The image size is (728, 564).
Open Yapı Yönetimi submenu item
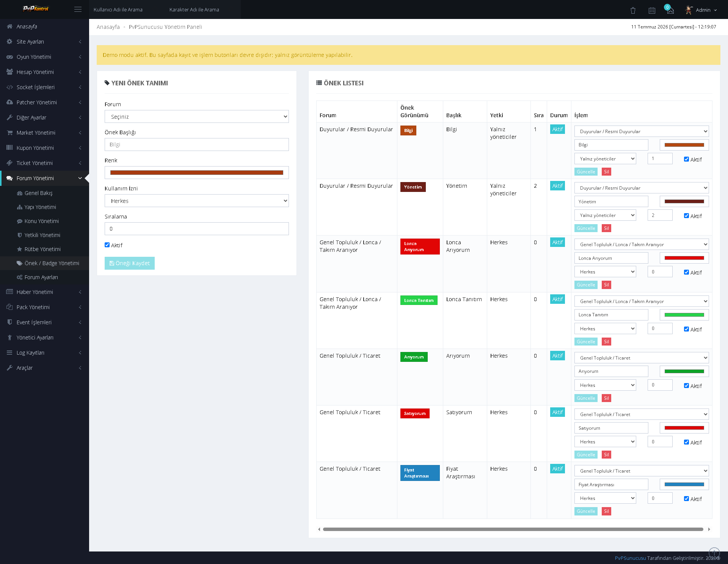pyautogui.click(x=44, y=207)
